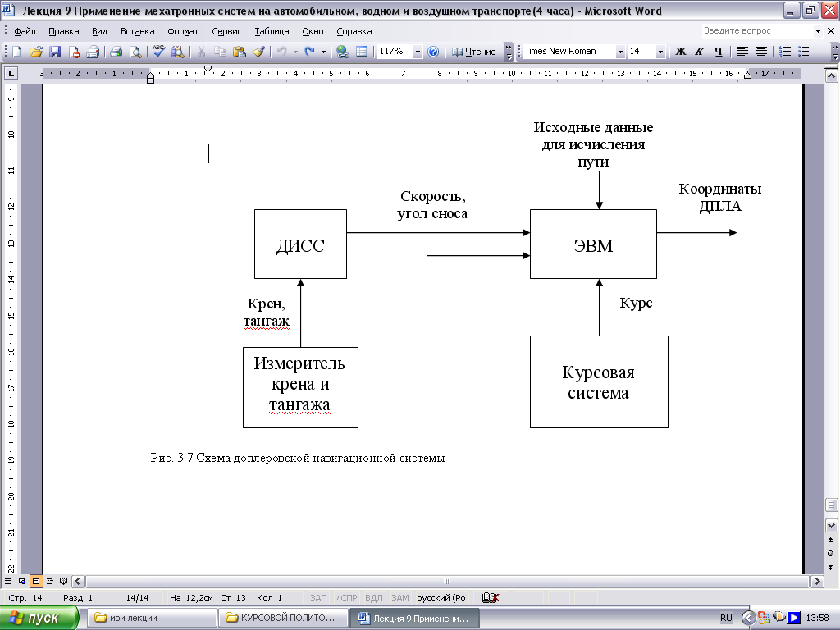This screenshot has height=630, width=840.
Task: Open the Вставка menu
Action: tap(137, 31)
